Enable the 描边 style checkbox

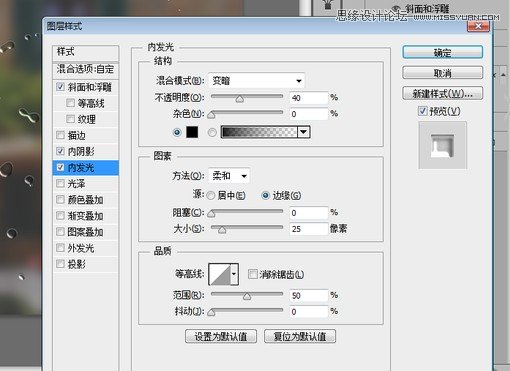tap(60, 135)
